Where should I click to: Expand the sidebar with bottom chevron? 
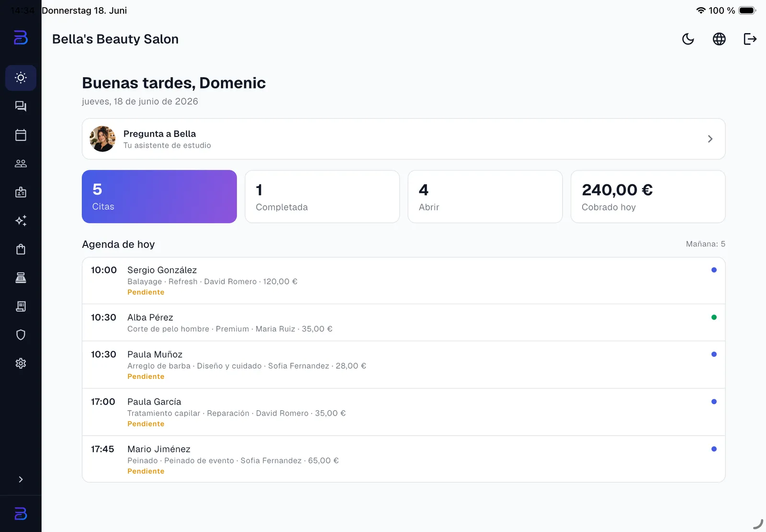pos(21,479)
